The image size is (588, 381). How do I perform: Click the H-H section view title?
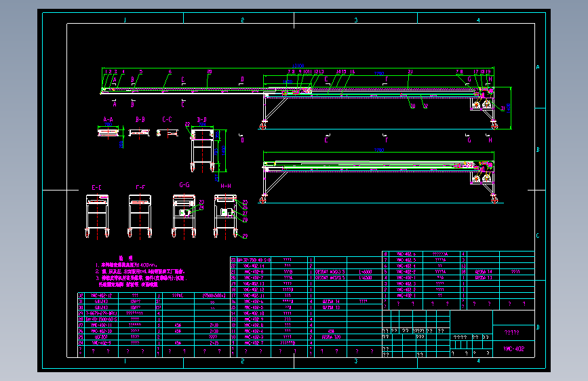pos(226,186)
